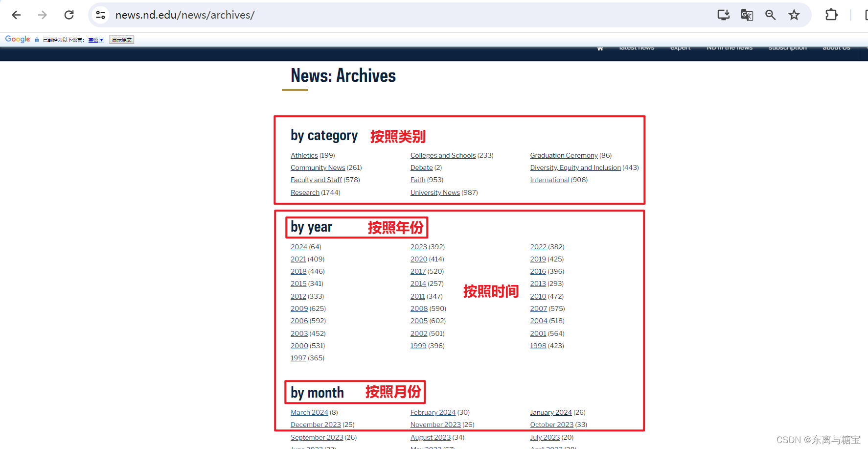Open the December 2023 month archive link
This screenshot has height=449, width=868.
(x=316, y=425)
